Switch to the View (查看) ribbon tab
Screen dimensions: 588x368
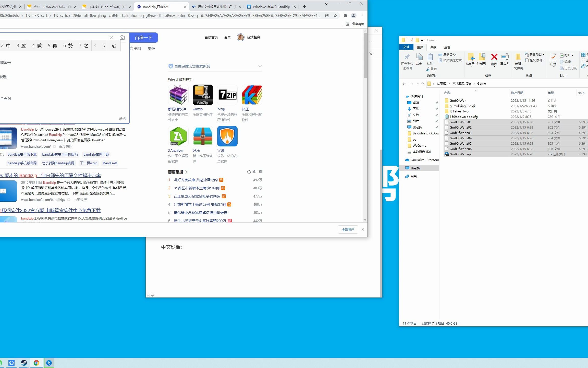[x=447, y=47]
